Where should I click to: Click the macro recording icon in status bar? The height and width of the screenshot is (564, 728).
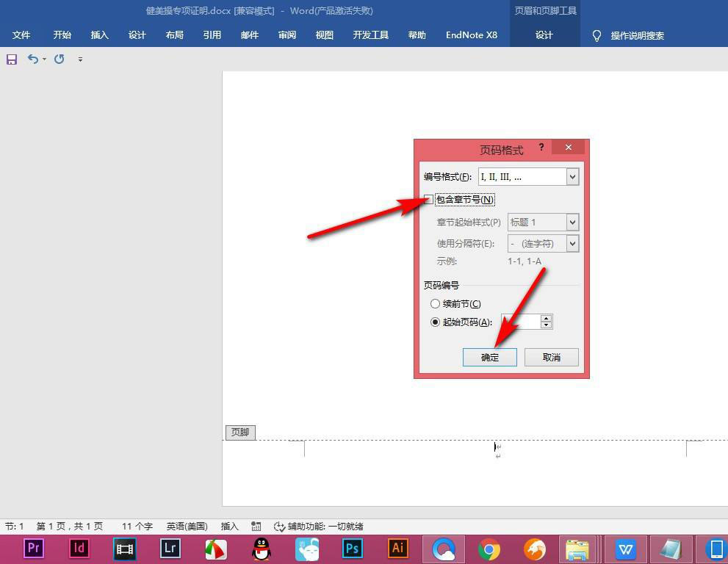[256, 526]
